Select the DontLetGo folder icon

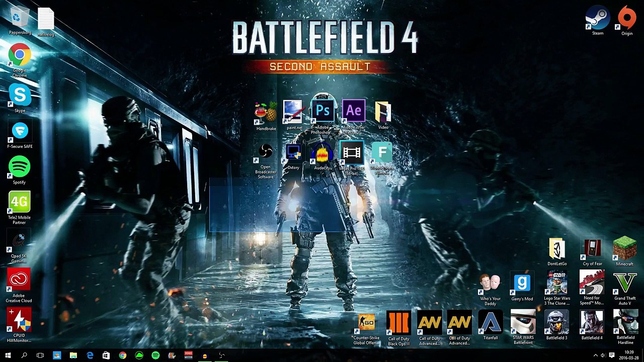tap(557, 251)
